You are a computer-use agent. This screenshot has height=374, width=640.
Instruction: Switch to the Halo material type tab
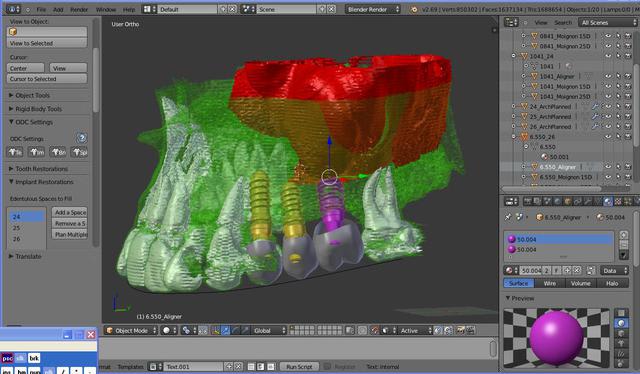(x=612, y=283)
